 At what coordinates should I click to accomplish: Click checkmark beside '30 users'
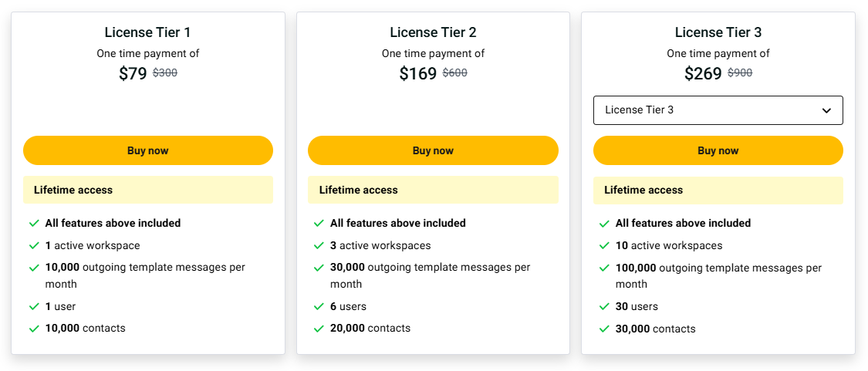click(x=604, y=306)
